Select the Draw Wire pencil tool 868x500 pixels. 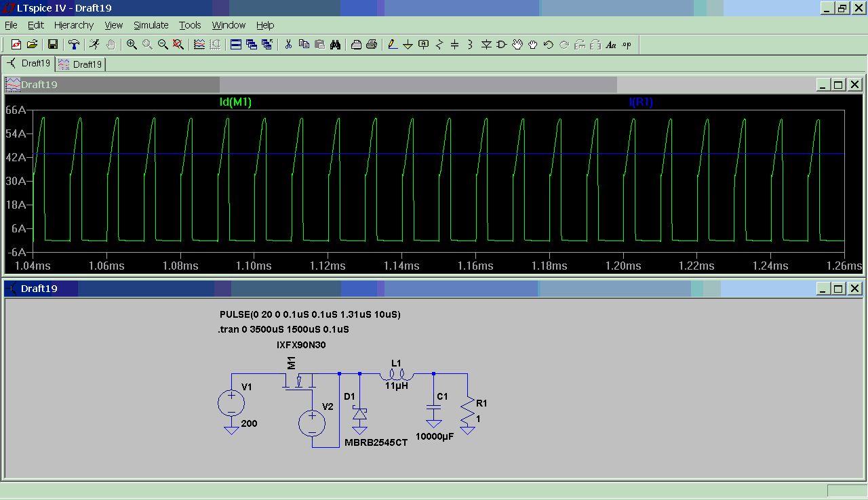point(393,45)
